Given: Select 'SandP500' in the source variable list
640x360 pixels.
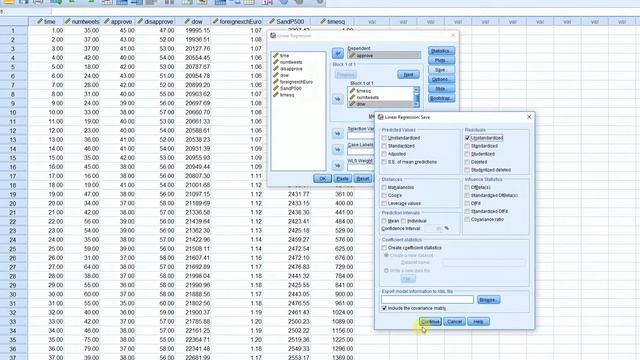Looking at the screenshot, I should 290,88.
